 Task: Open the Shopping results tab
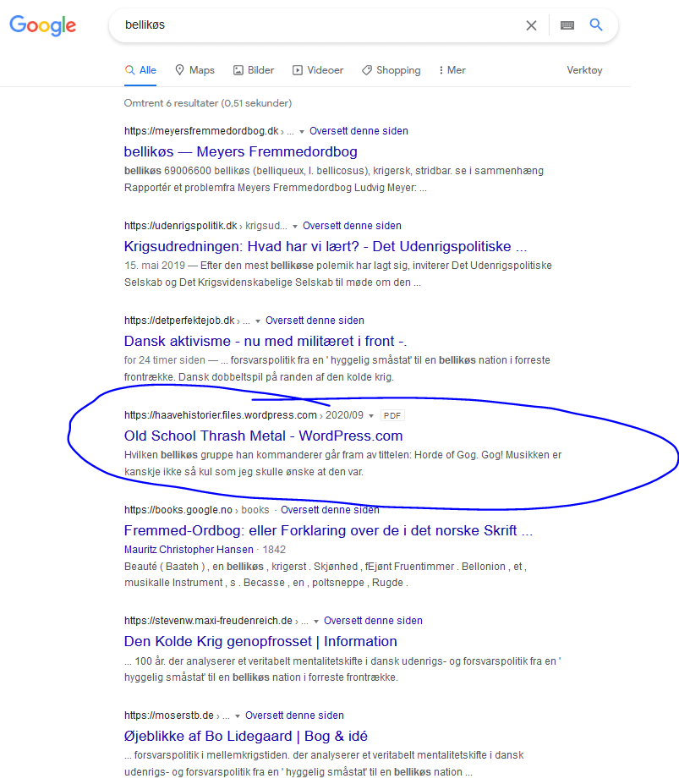point(391,70)
